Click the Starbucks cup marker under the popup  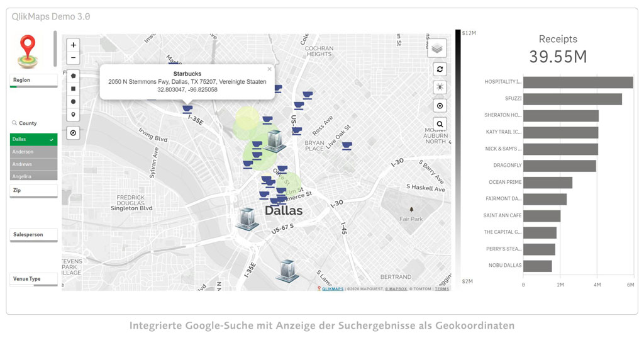(x=187, y=109)
